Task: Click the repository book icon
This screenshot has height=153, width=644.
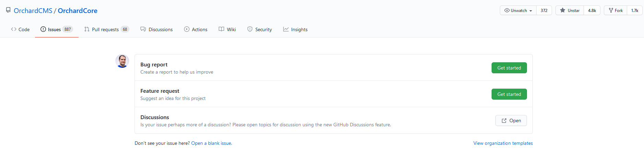Action: (8, 10)
